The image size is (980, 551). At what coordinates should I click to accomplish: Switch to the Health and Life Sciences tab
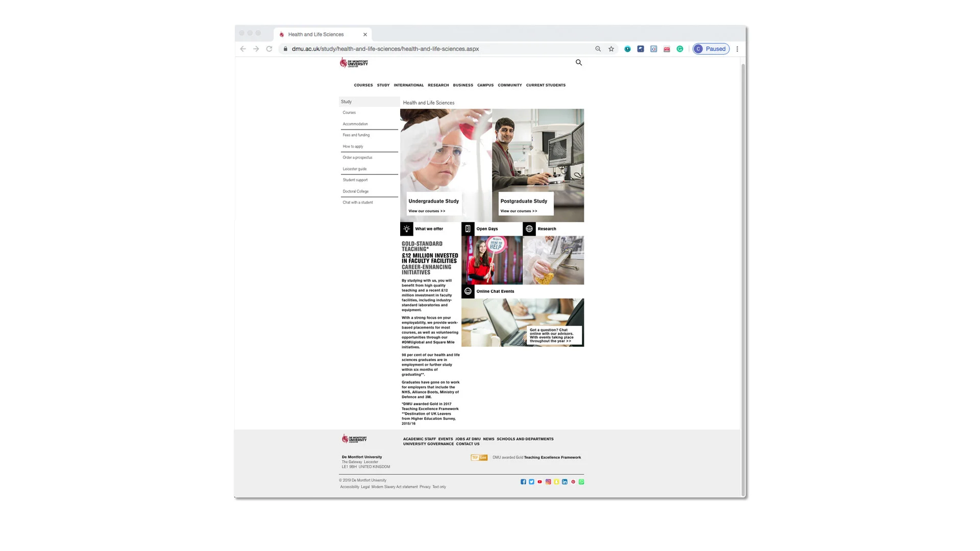click(315, 34)
